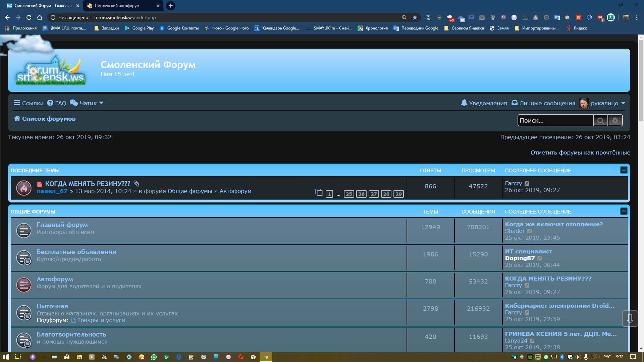Viewport: 644px width, 362px height.
Task: Click the attachment paperclip icon
Action: [x=136, y=184]
